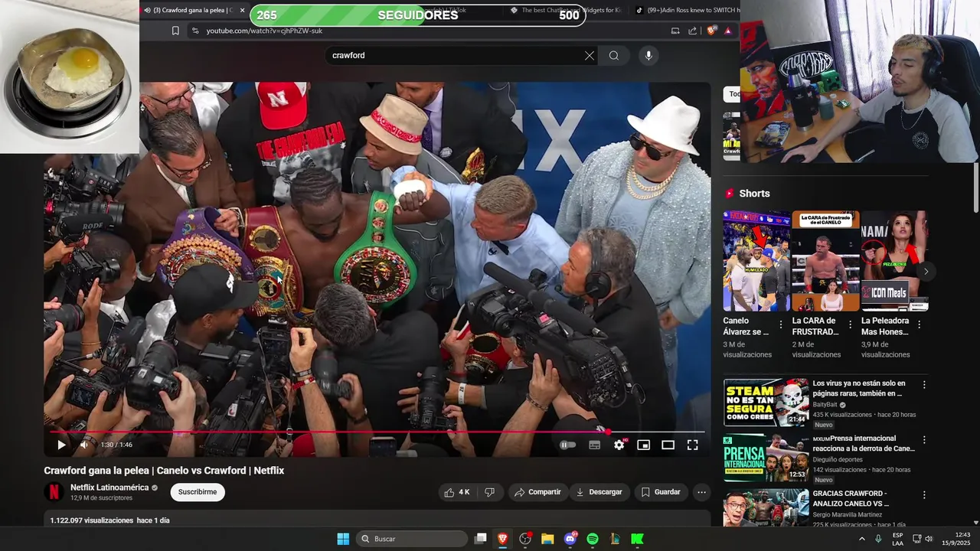The height and width of the screenshot is (551, 980).
Task: Click the Descargar download button
Action: [x=599, y=492]
